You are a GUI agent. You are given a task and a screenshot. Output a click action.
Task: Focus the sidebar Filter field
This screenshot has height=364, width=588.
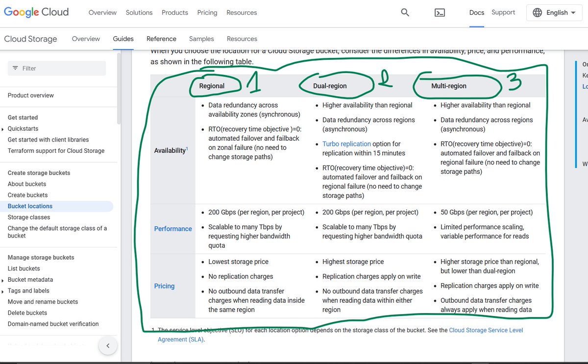click(57, 68)
